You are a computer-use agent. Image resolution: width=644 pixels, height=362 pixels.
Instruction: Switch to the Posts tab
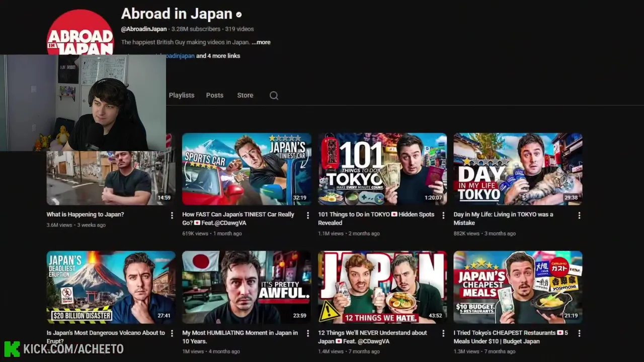click(215, 95)
